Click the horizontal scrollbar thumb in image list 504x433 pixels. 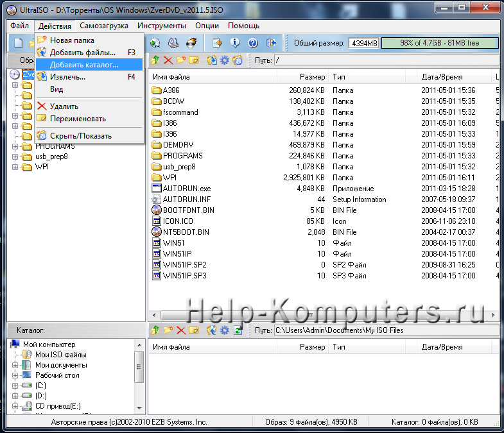click(309, 315)
